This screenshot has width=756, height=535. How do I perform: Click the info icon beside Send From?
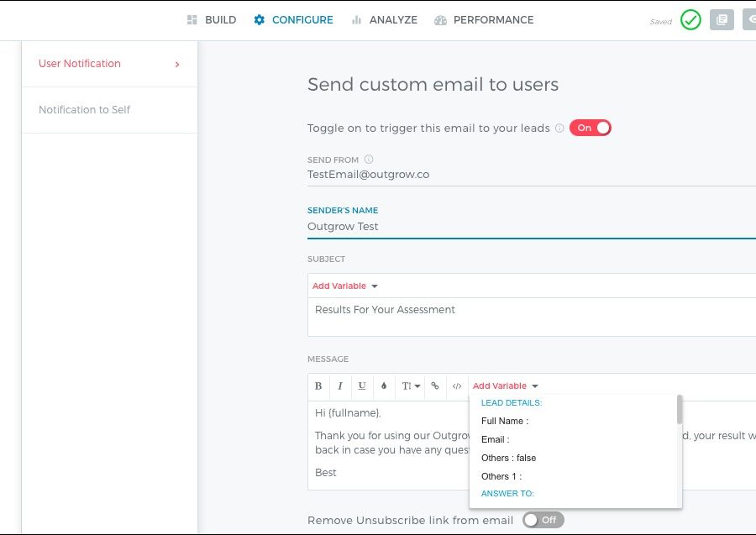pyautogui.click(x=369, y=160)
